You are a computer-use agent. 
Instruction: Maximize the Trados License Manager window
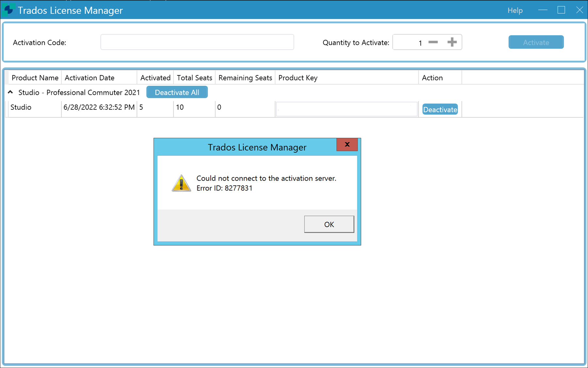pyautogui.click(x=561, y=10)
